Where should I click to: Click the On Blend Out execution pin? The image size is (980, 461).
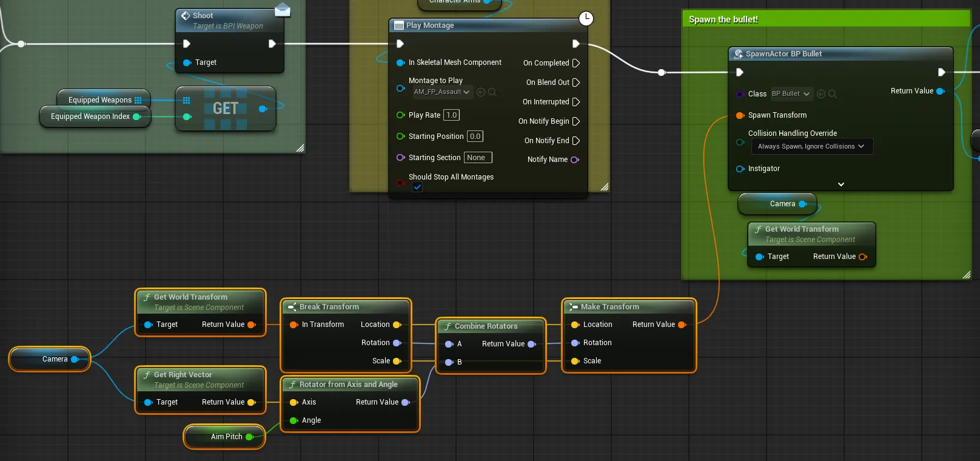click(576, 82)
